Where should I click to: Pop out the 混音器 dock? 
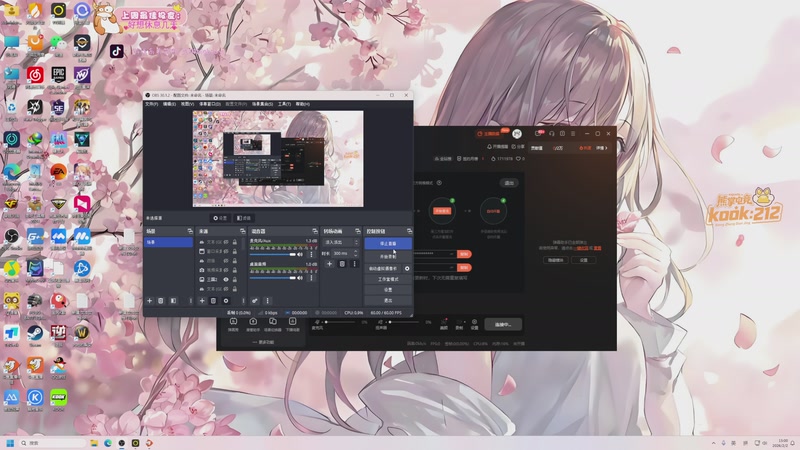tap(315, 231)
